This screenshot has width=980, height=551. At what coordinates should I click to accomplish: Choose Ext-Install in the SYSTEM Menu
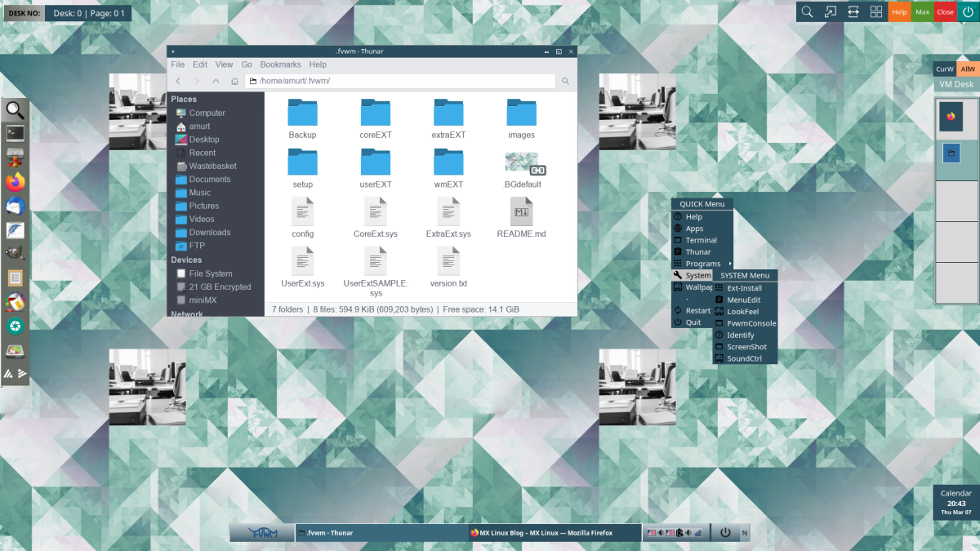coord(745,288)
